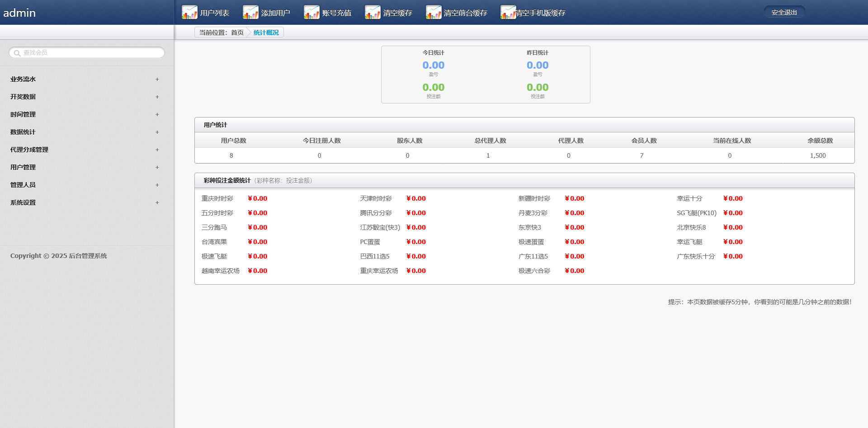Click the 清空手机版缓存 chart icon
The image size is (868, 428).
[508, 13]
